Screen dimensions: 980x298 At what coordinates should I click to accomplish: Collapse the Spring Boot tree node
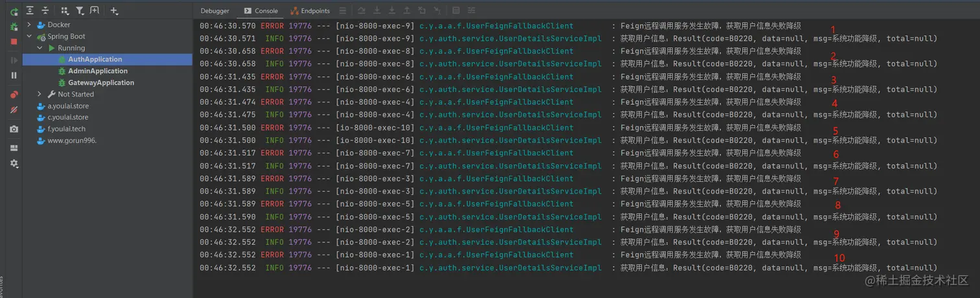(29, 36)
